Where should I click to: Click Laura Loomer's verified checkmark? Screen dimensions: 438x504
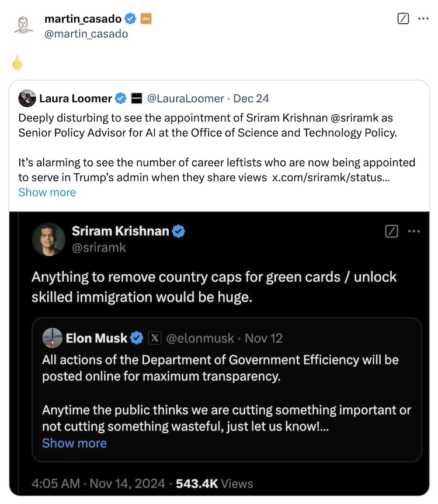tap(120, 98)
